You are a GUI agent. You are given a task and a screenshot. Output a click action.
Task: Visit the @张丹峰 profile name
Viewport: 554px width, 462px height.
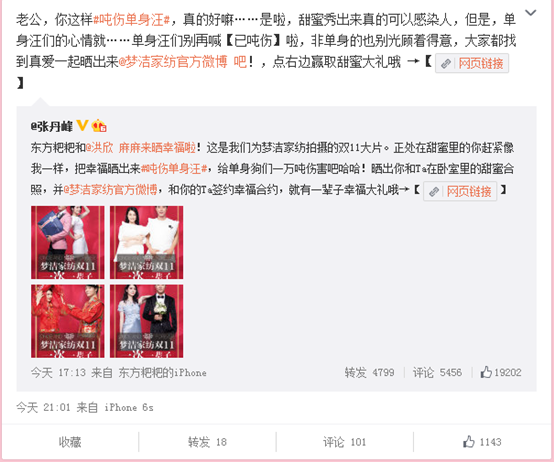[52, 126]
